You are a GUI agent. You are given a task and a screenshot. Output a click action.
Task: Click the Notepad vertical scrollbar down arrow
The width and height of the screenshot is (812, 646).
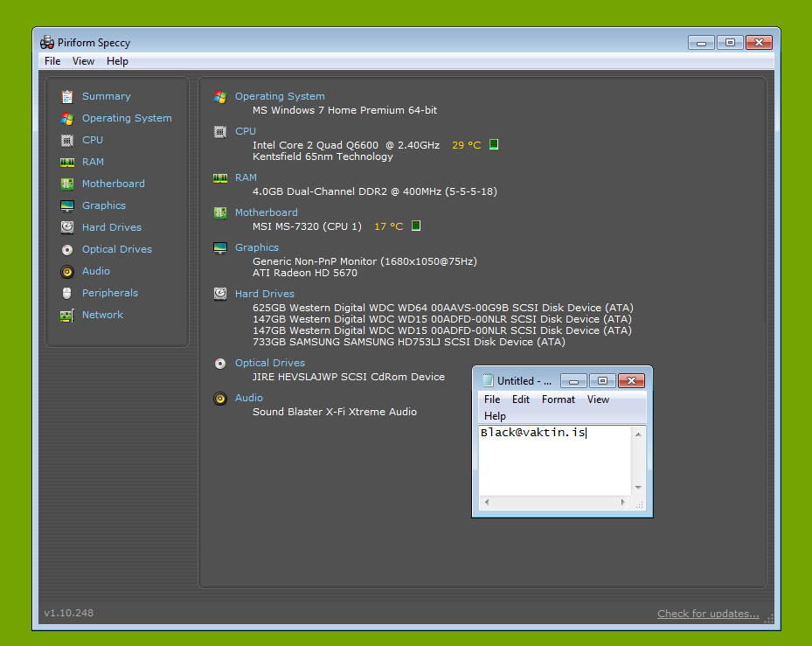pyautogui.click(x=639, y=488)
